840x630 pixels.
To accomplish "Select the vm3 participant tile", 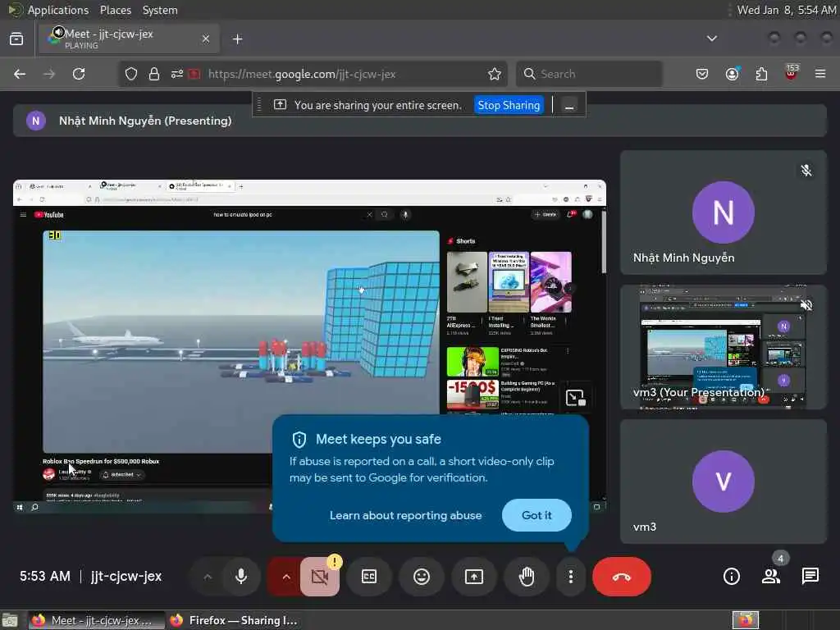I will [724, 482].
